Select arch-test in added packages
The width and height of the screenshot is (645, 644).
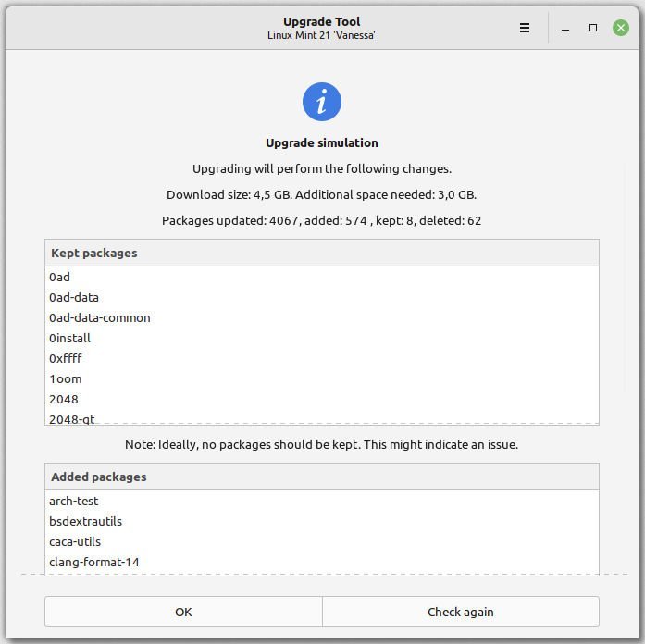pos(74,501)
